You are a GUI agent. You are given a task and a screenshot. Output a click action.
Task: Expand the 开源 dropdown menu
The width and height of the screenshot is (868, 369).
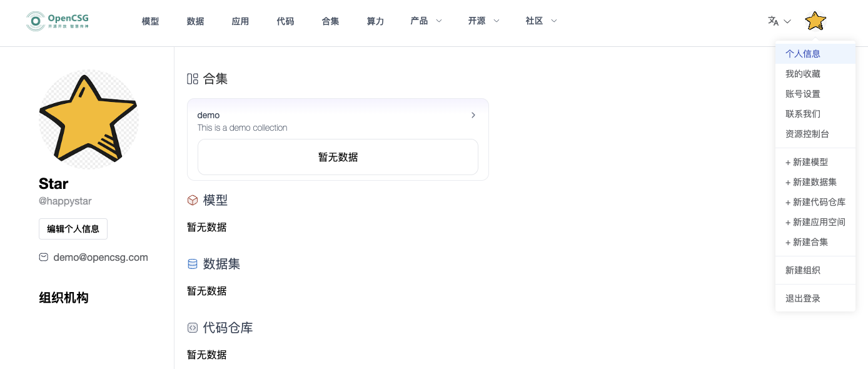click(x=483, y=21)
